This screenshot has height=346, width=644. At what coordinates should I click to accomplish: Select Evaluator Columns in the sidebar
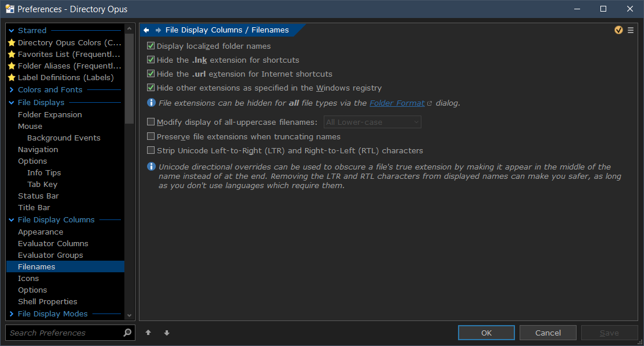pyautogui.click(x=53, y=243)
